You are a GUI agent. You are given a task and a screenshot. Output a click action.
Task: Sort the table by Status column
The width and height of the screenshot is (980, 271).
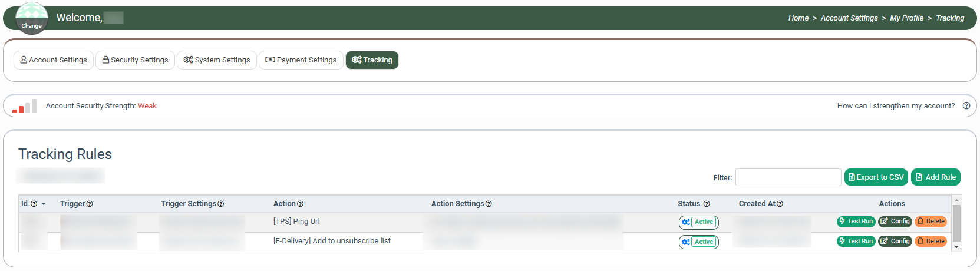point(689,204)
